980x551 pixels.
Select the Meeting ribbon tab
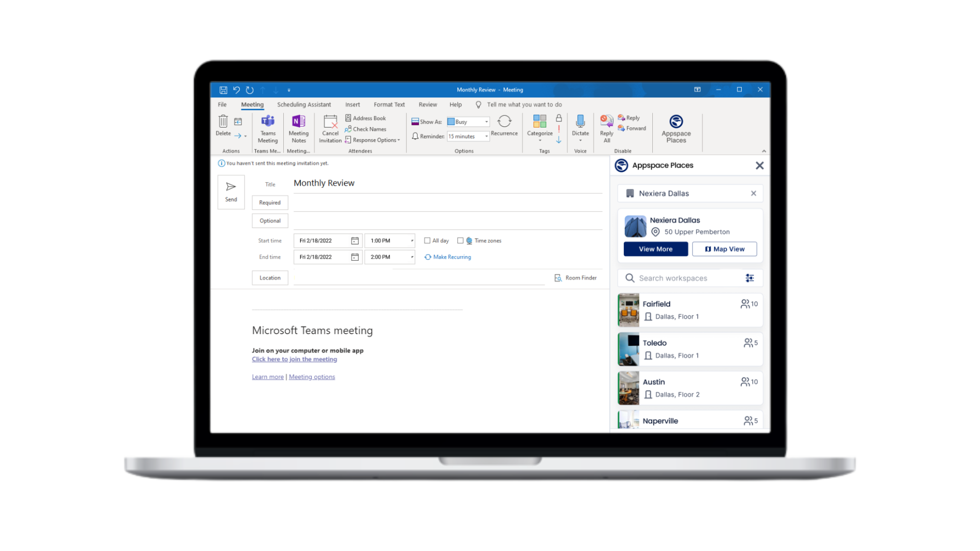pos(253,104)
